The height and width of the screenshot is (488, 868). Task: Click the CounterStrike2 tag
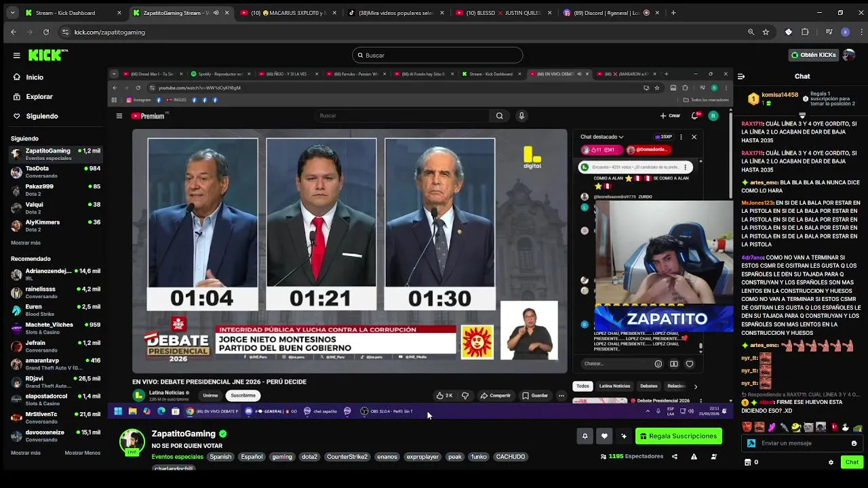(x=347, y=457)
